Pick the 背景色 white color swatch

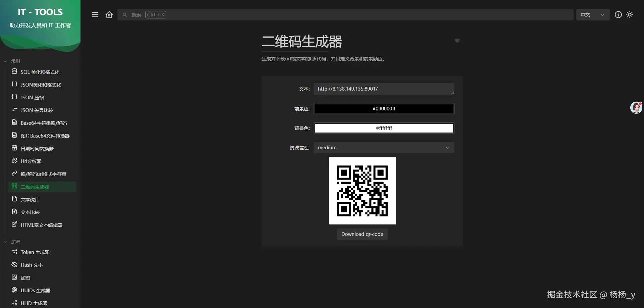coord(384,128)
